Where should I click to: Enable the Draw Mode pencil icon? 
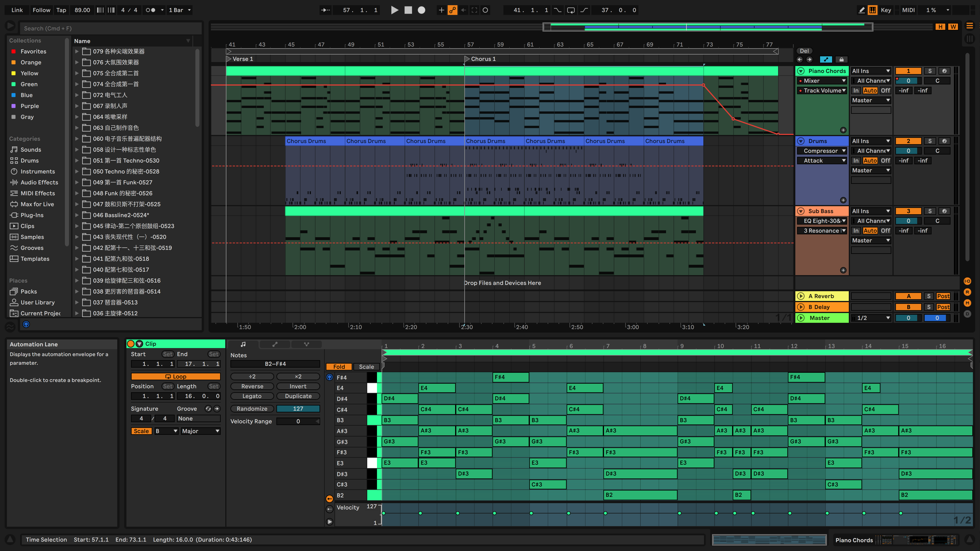pyautogui.click(x=862, y=10)
